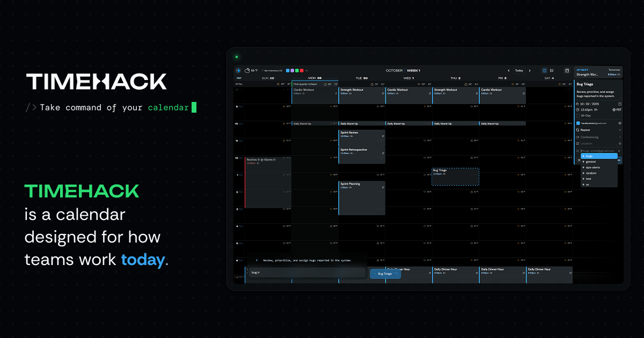Viewport: 644px width, 338px height.
Task: Click the weather cloud icon showing 66°F
Action: [x=247, y=70]
